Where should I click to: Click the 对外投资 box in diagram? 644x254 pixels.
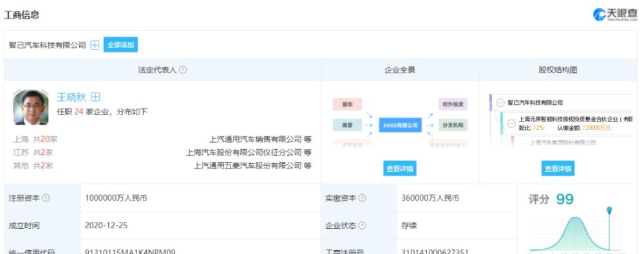(x=453, y=104)
